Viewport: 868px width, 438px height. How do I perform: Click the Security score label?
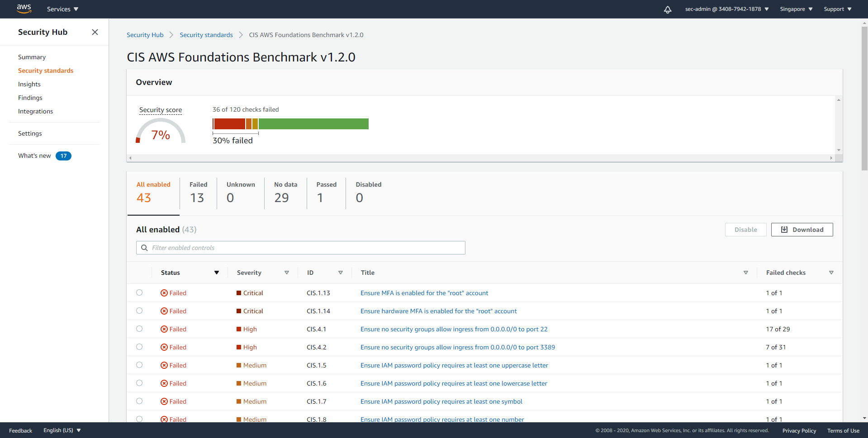161,110
